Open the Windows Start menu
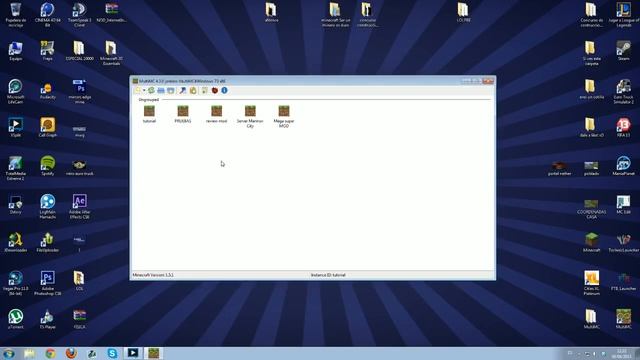 click(x=9, y=353)
